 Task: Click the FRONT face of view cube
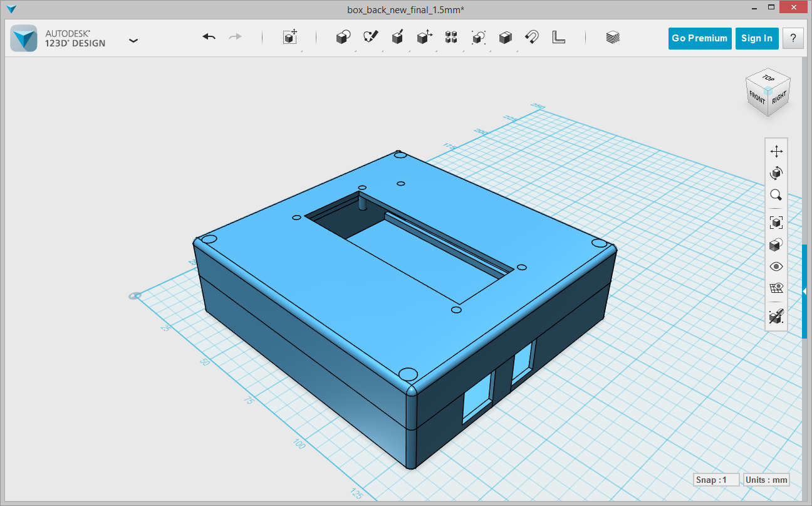(x=757, y=98)
